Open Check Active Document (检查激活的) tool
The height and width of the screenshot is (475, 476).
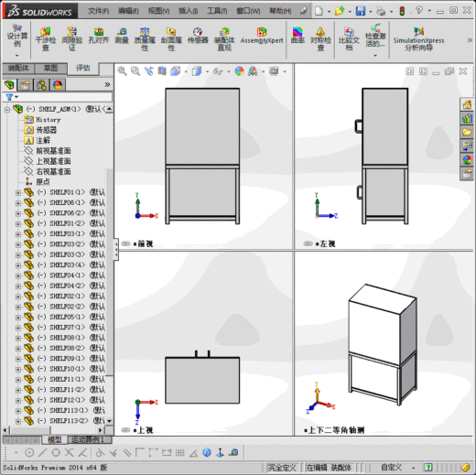click(375, 36)
